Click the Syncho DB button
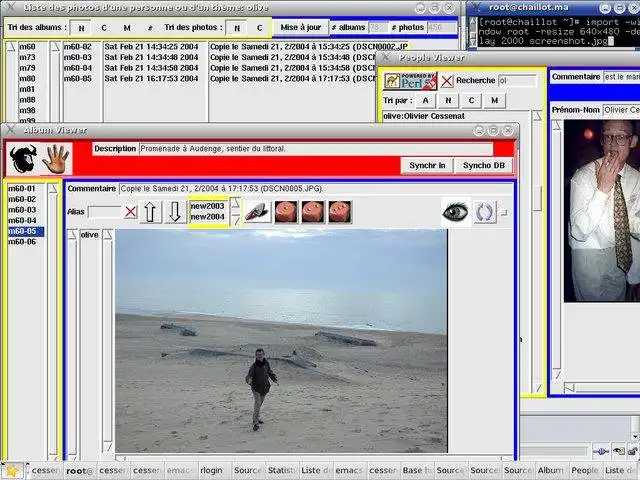The width and height of the screenshot is (640, 480). point(484,165)
